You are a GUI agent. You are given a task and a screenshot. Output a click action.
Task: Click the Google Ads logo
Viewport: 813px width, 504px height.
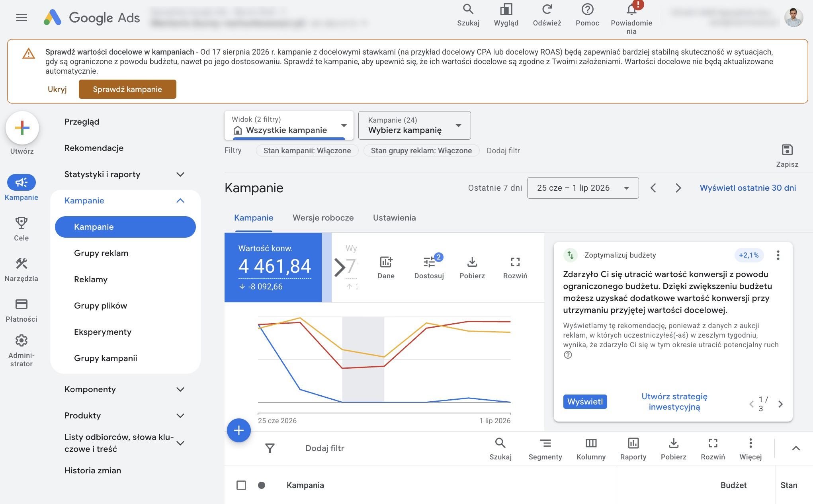point(92,18)
